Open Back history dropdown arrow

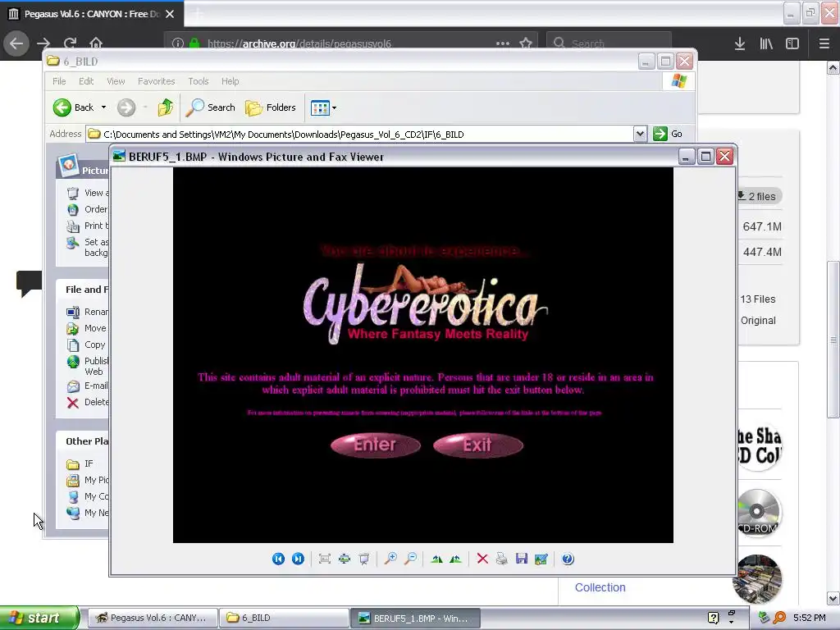pos(103,107)
